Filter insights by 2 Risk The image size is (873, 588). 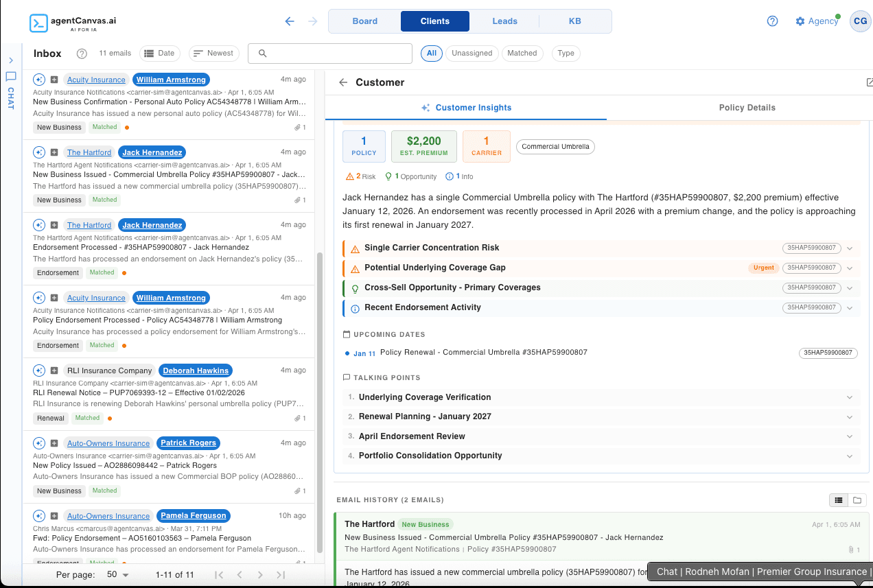click(x=362, y=176)
